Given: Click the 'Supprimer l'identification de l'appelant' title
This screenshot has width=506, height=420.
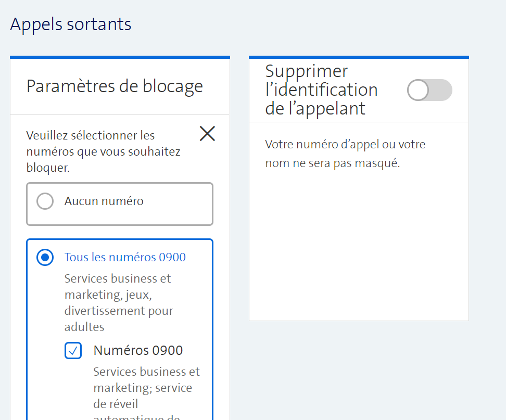Looking at the screenshot, I should (x=321, y=90).
